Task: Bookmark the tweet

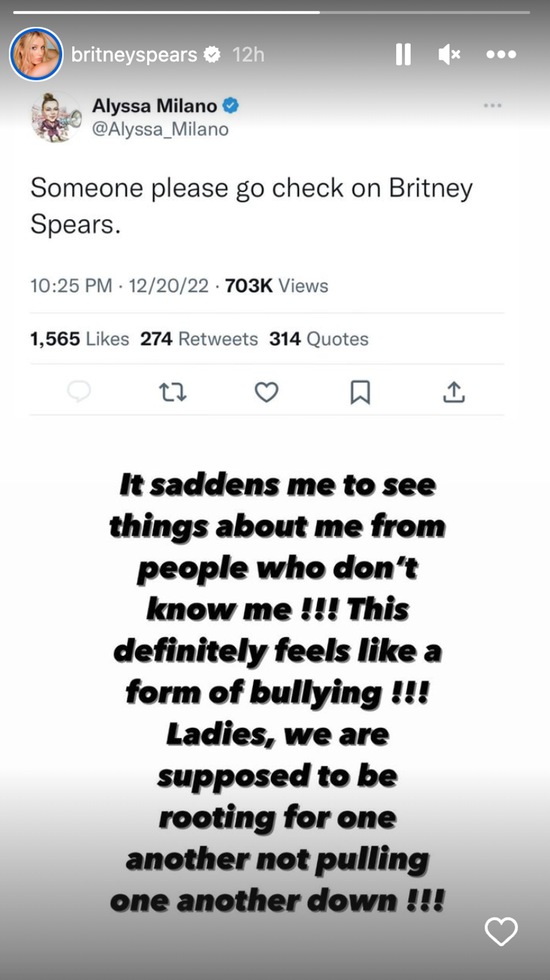Action: (360, 392)
